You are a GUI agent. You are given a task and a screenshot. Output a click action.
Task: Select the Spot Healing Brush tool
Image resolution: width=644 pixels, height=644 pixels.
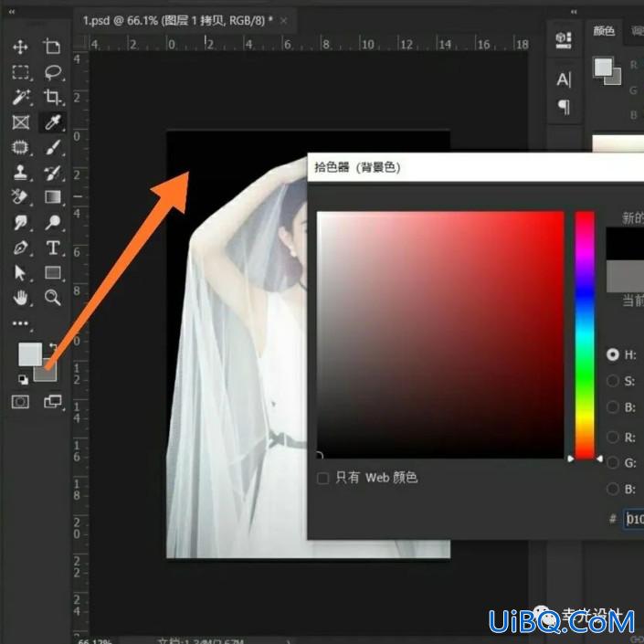click(x=20, y=147)
